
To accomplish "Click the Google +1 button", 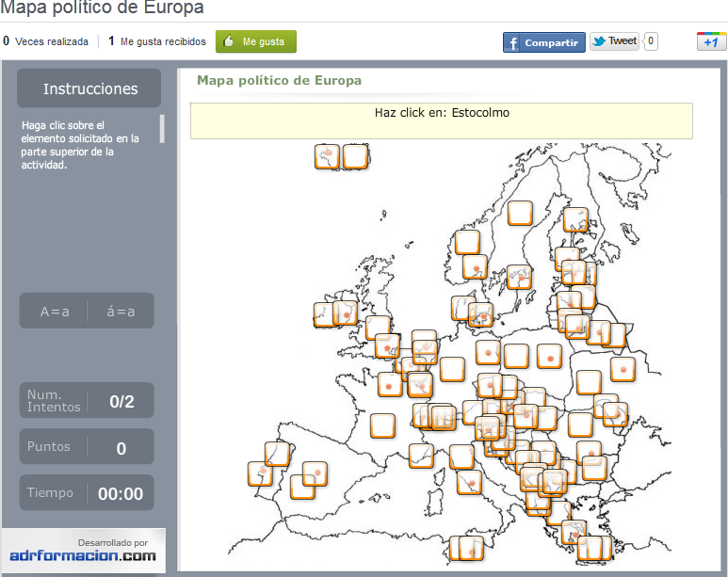I will 710,41.
